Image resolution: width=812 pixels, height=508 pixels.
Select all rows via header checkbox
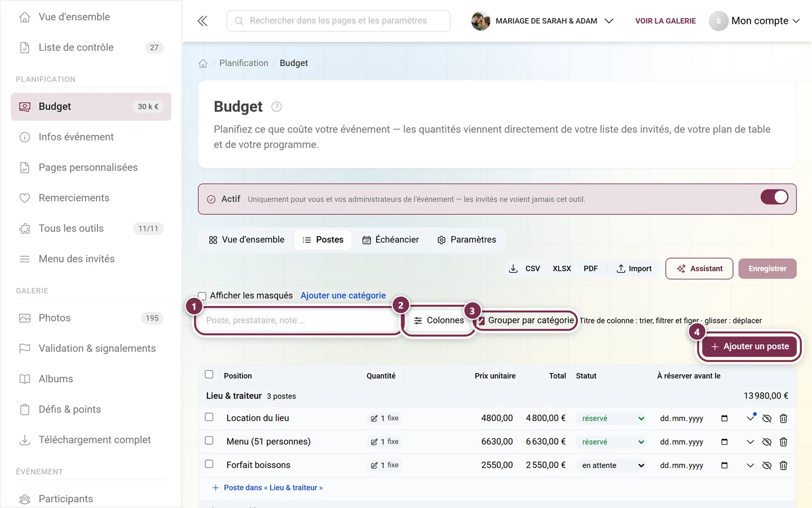209,375
